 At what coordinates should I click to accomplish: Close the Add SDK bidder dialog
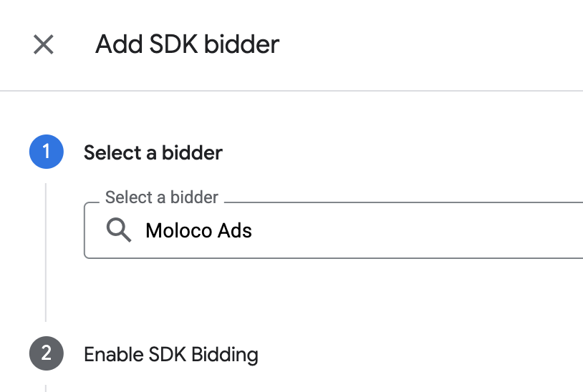(x=44, y=44)
